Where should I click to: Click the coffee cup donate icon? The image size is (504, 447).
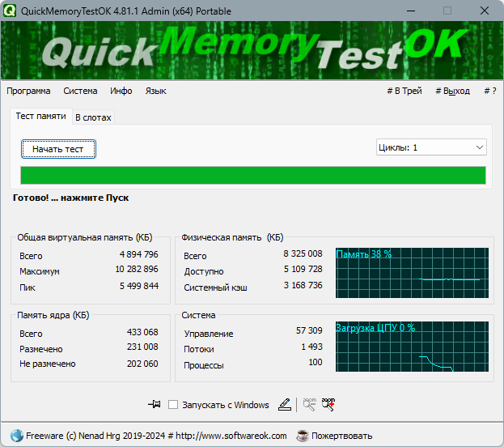tap(302, 436)
